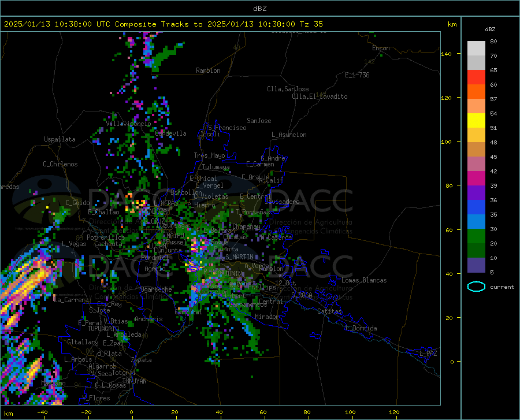Click the 'Tulumaya' map label
This screenshot has height=420, width=520.
point(216,167)
